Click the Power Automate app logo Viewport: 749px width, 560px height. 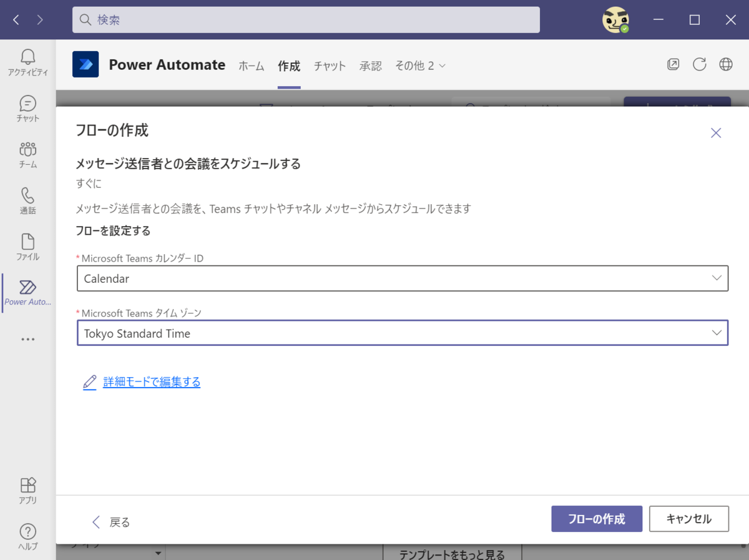pyautogui.click(x=86, y=64)
